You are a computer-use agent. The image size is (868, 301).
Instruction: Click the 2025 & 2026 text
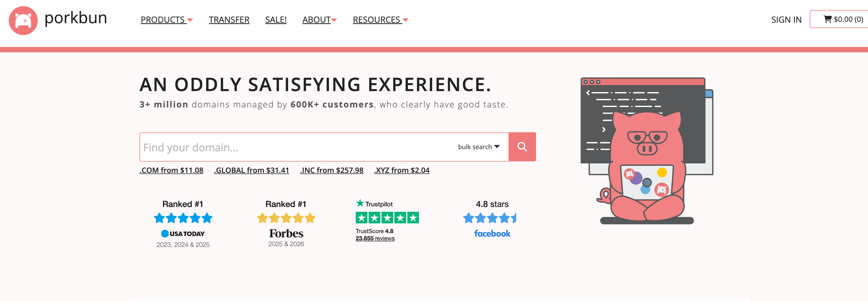(286, 244)
